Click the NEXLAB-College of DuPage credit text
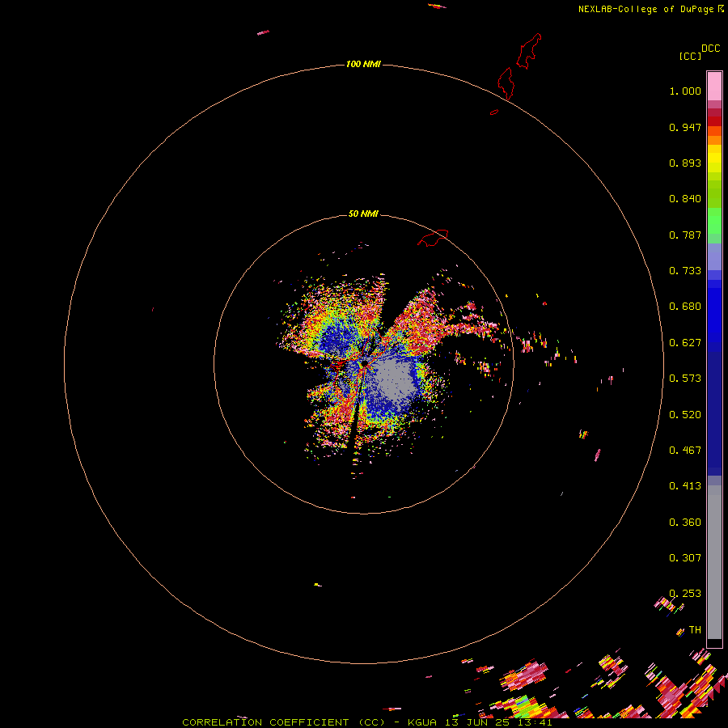This screenshot has height=728, width=728. click(x=645, y=9)
